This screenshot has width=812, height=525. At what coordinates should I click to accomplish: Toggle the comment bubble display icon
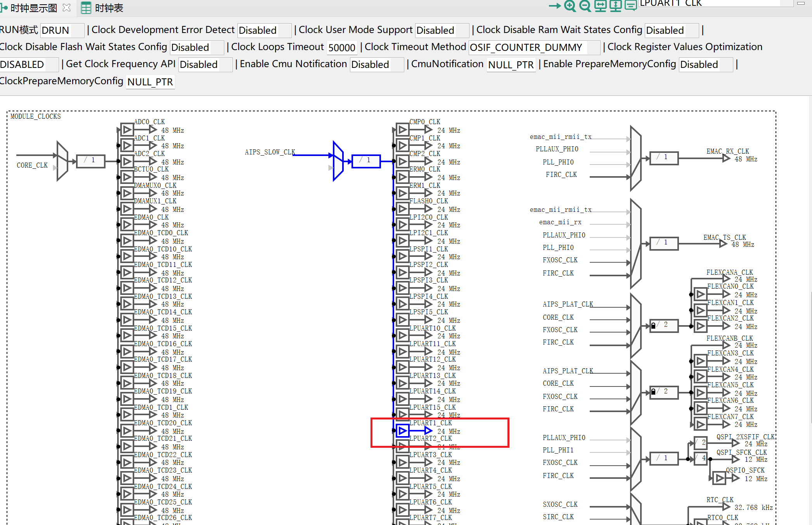point(631,6)
